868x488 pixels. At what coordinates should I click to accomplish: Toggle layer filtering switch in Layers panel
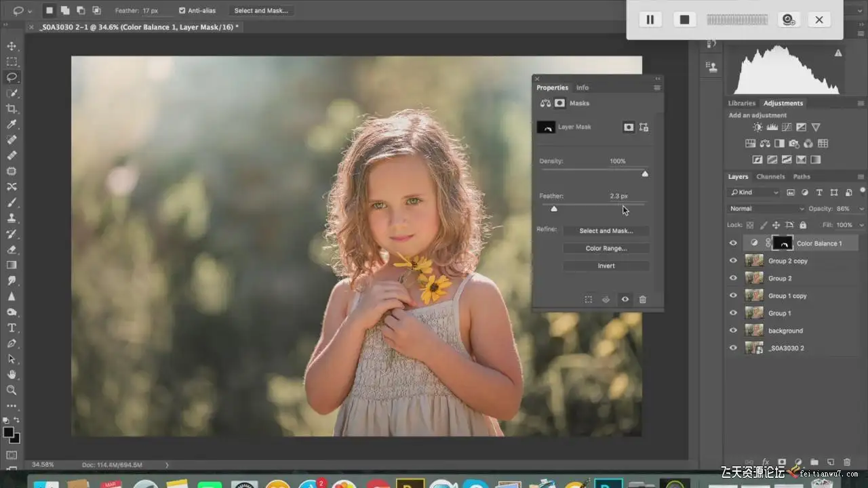862,190
